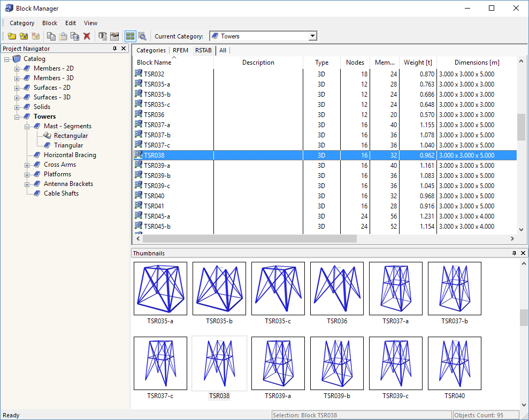The height and width of the screenshot is (420, 529).
Task: Sort by the Weight [t] column header
Action: (x=418, y=63)
